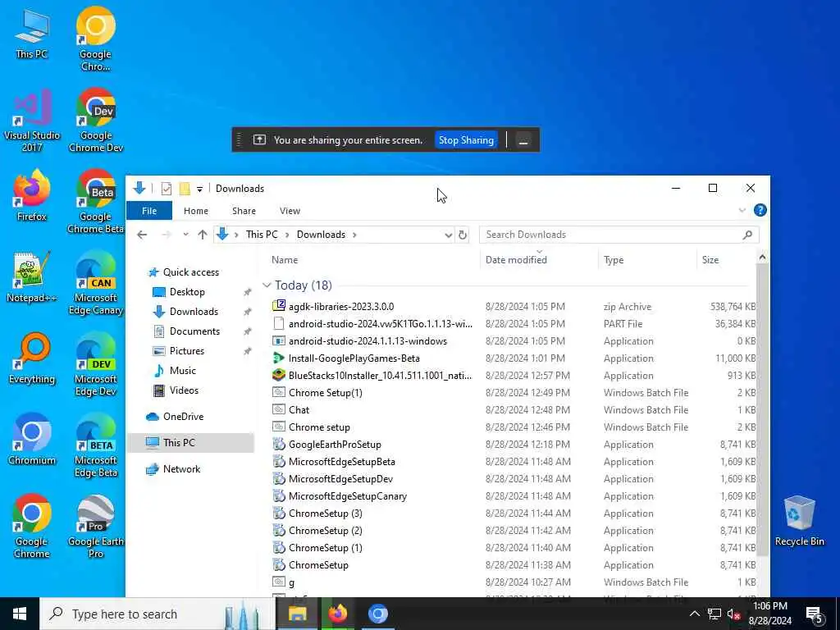Screen dimensions: 840x630
Task: Click the Chromium taskbar icon
Action: pyautogui.click(x=377, y=614)
